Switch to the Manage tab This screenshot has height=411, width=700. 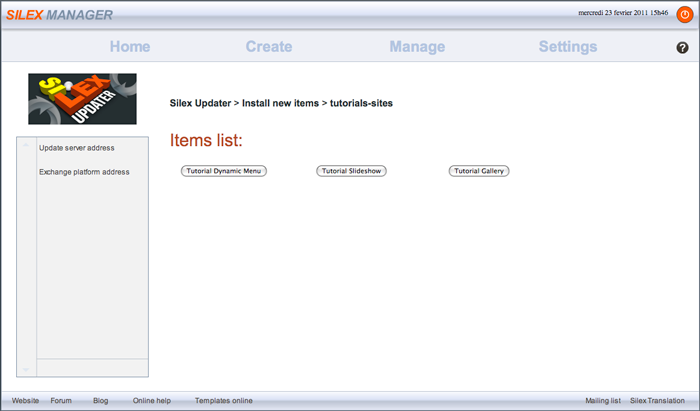coord(417,46)
